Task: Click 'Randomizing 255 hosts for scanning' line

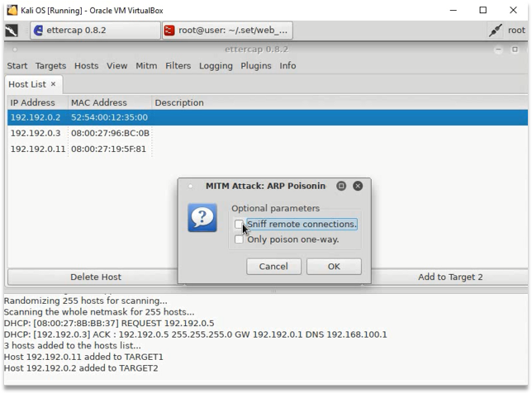Action: [86, 301]
